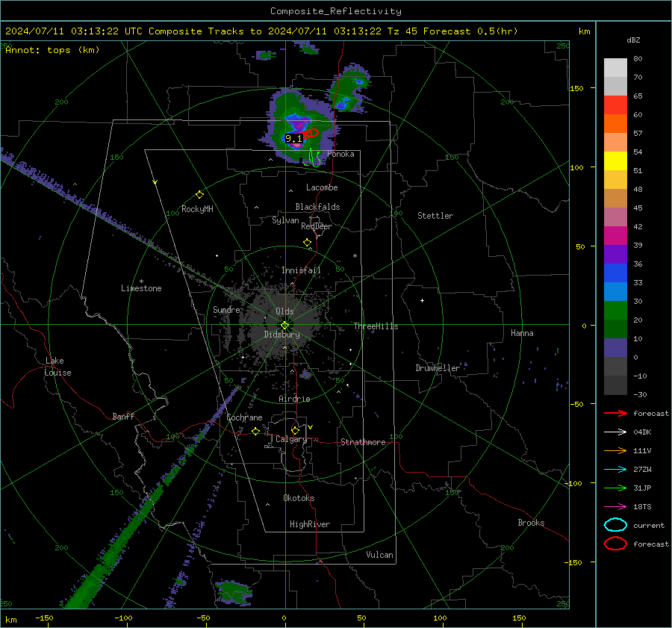Click the Blackfalds town label
The width and height of the screenshot is (672, 628).
tap(317, 207)
